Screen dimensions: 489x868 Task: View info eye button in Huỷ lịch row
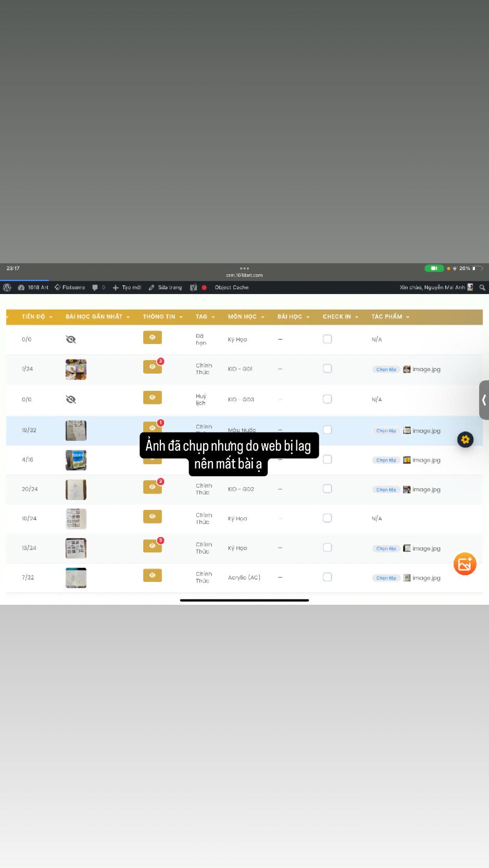click(153, 398)
